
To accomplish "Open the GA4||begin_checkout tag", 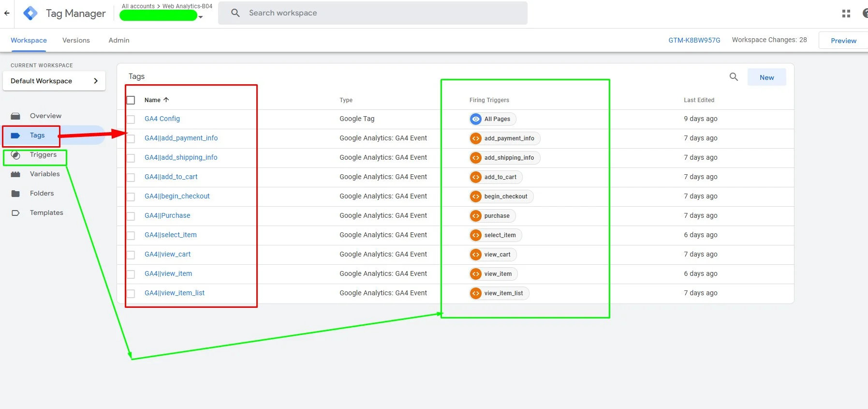I will click(177, 196).
